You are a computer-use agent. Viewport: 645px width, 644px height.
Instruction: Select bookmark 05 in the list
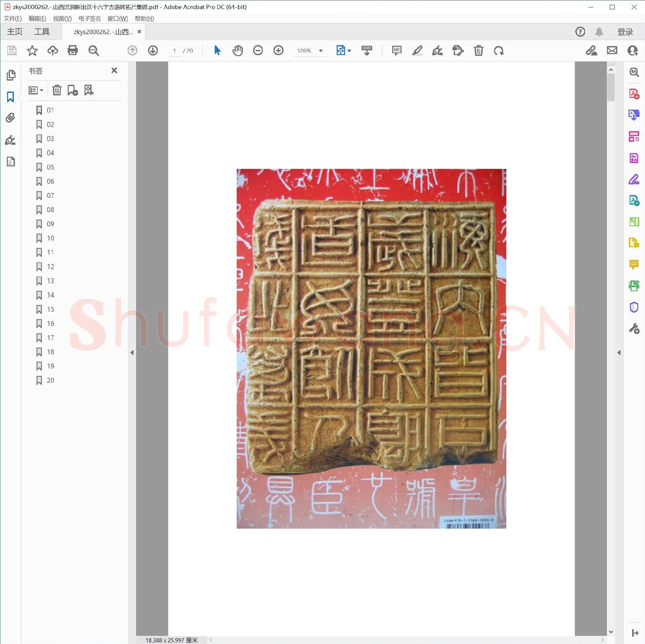tap(50, 167)
